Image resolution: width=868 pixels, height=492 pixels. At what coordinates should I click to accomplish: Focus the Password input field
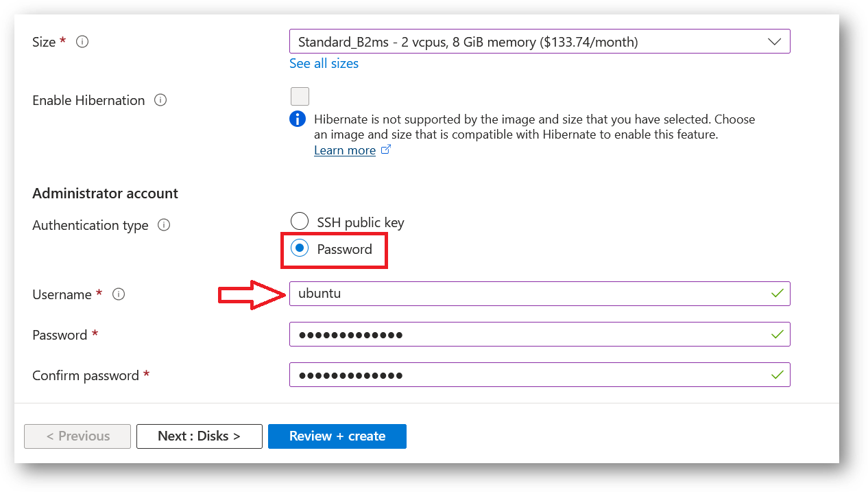(528, 334)
